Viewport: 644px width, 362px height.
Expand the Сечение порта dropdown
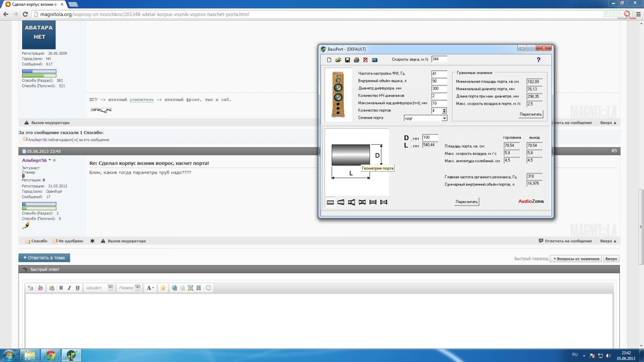pyautogui.click(x=444, y=118)
